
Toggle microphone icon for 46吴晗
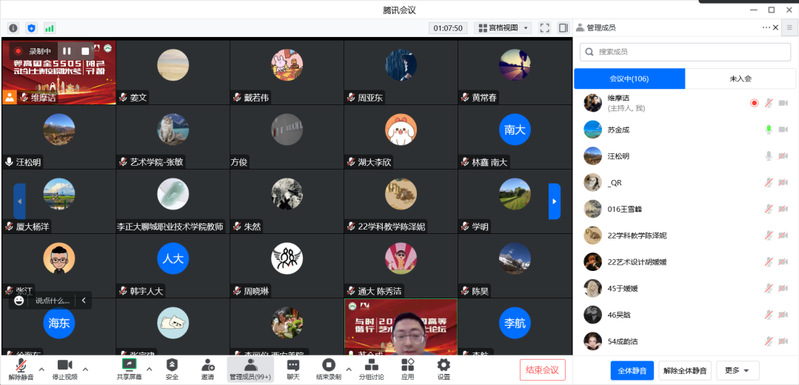click(x=768, y=315)
